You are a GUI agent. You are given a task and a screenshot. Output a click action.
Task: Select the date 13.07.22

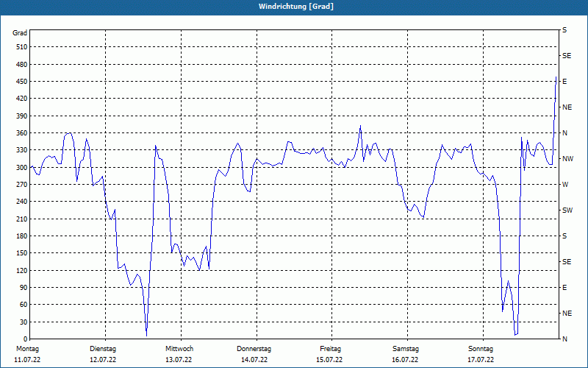tap(179, 360)
